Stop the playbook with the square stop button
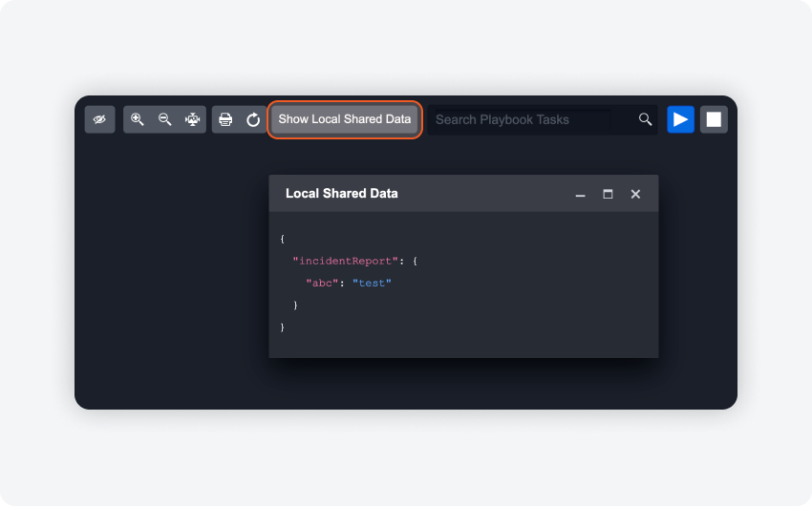 (x=714, y=119)
